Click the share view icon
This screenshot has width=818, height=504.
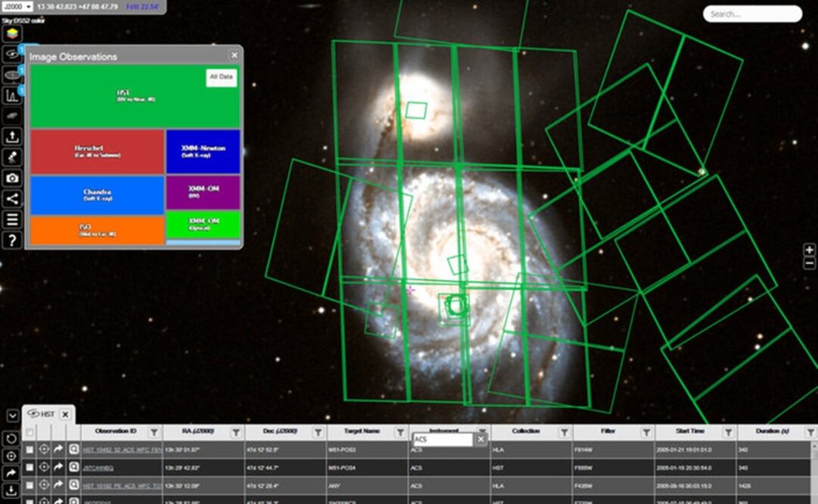[x=12, y=199]
